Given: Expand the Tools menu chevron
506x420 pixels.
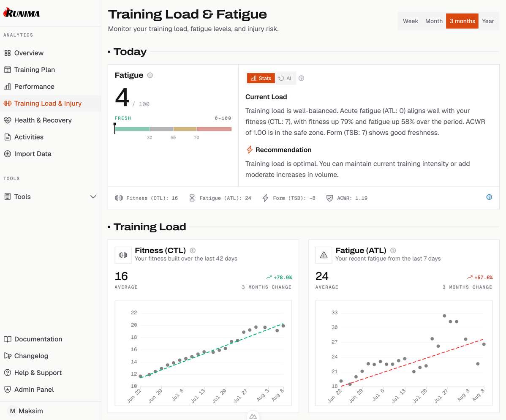Looking at the screenshot, I should pyautogui.click(x=93, y=196).
